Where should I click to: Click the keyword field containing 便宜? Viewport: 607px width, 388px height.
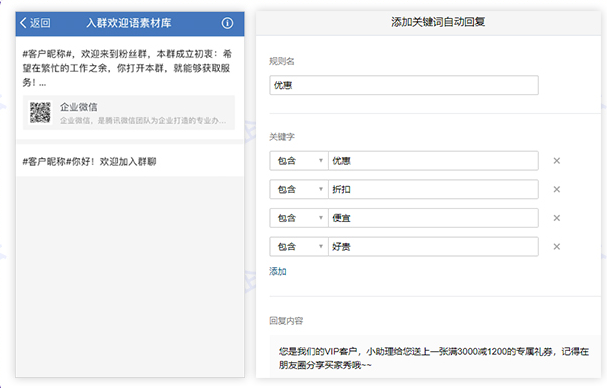[x=433, y=218]
